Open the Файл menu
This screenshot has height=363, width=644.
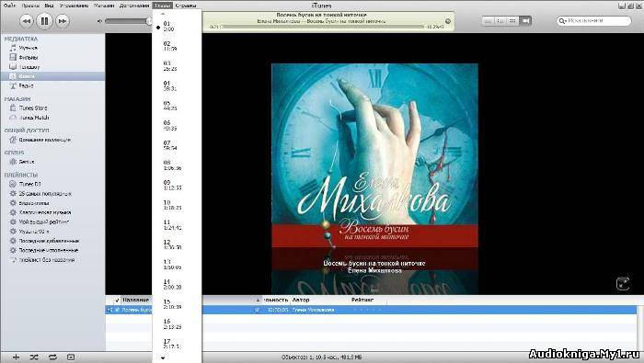tap(9, 6)
